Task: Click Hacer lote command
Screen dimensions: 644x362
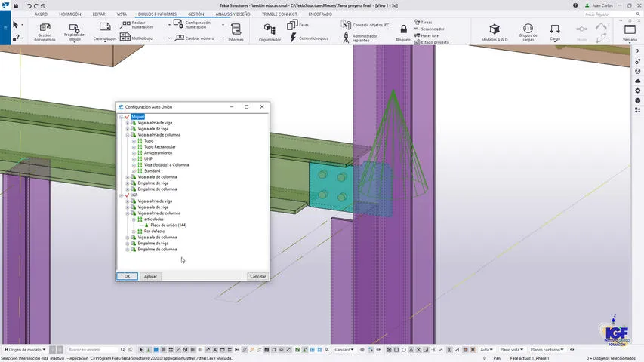Action: tap(427, 35)
